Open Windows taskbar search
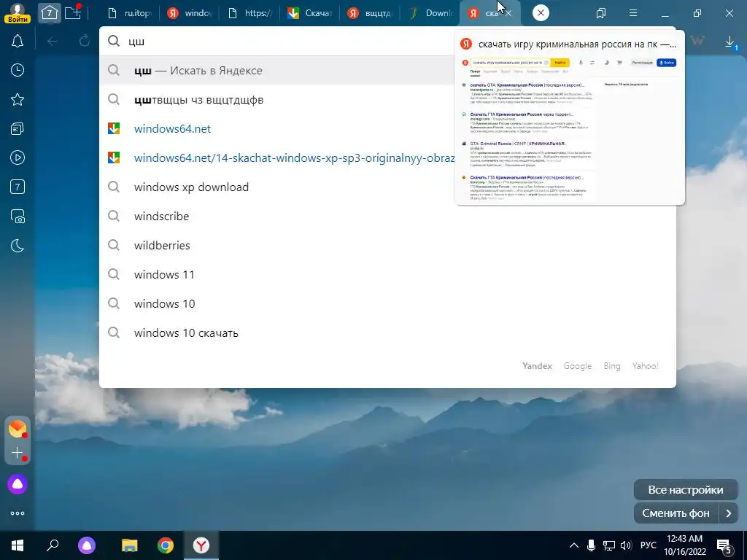Screen dimensions: 747x560 click(53, 545)
